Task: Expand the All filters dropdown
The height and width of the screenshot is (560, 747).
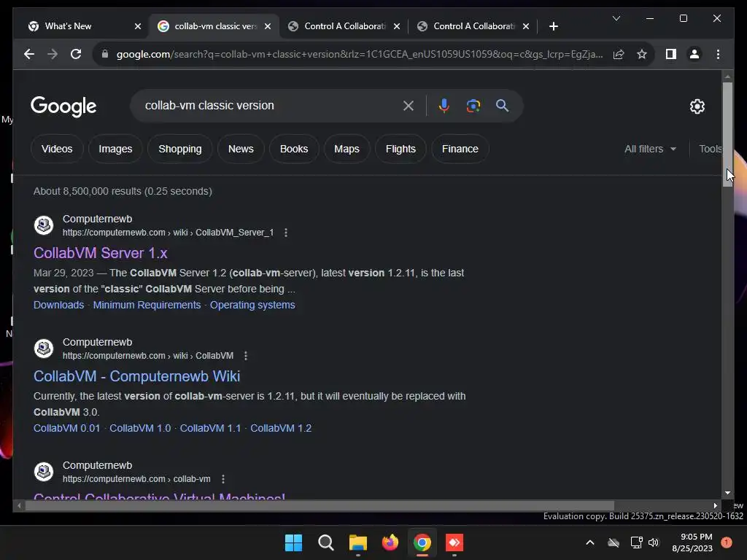Action: click(650, 149)
